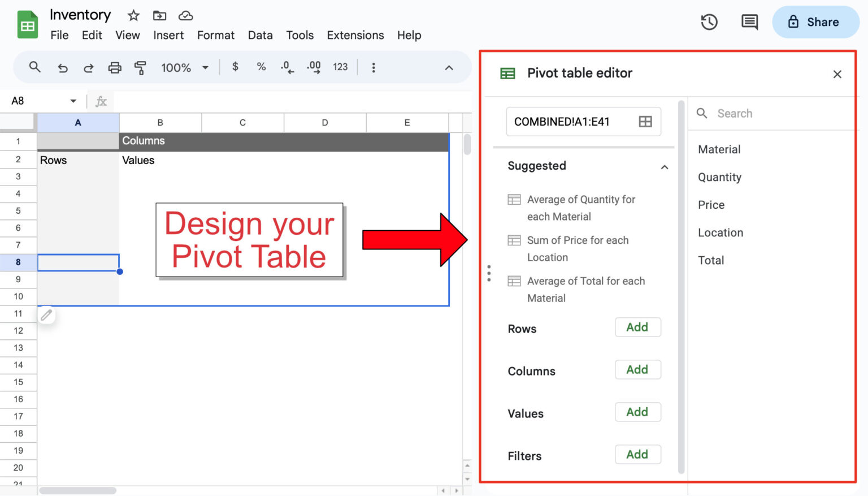Open comment history
868x496 pixels.
[749, 22]
